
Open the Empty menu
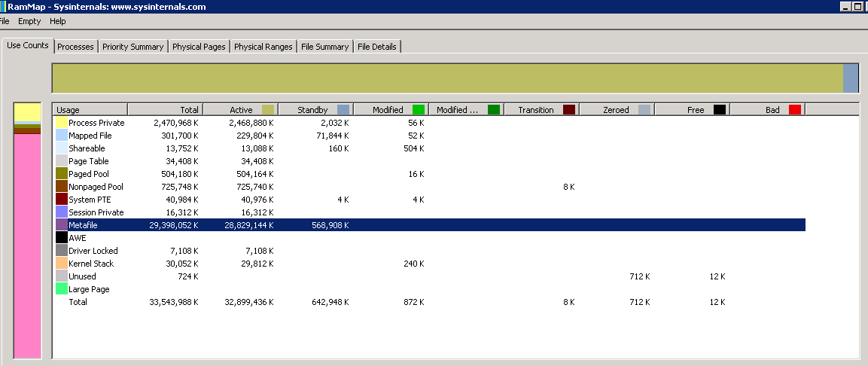pos(29,21)
